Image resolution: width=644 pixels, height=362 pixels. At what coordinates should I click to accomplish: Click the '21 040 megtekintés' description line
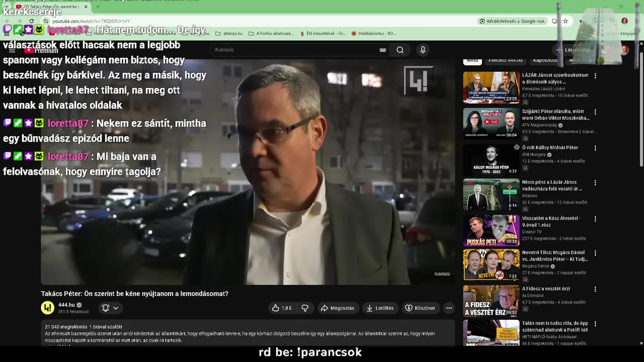[x=84, y=327]
